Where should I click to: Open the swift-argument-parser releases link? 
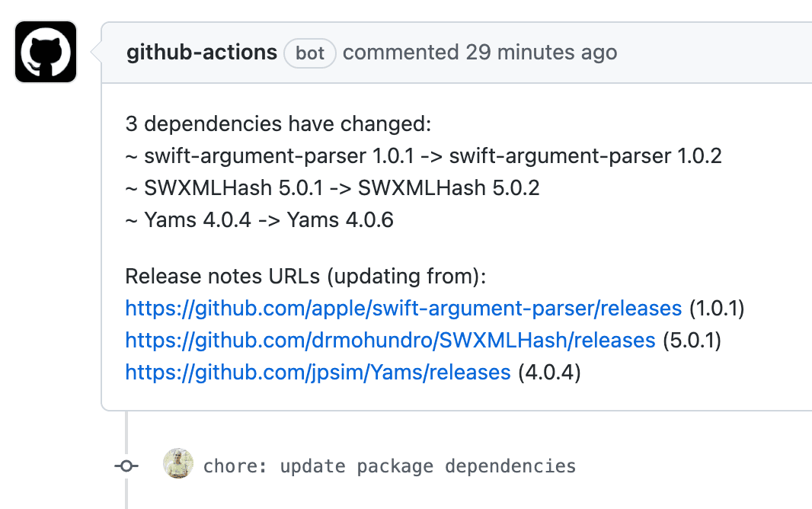pos(402,308)
